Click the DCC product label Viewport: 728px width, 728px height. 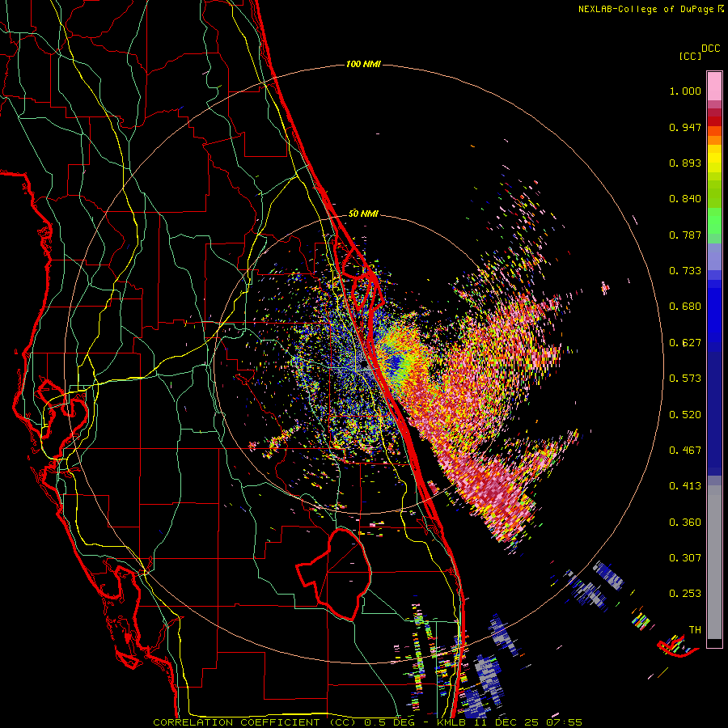(x=711, y=49)
